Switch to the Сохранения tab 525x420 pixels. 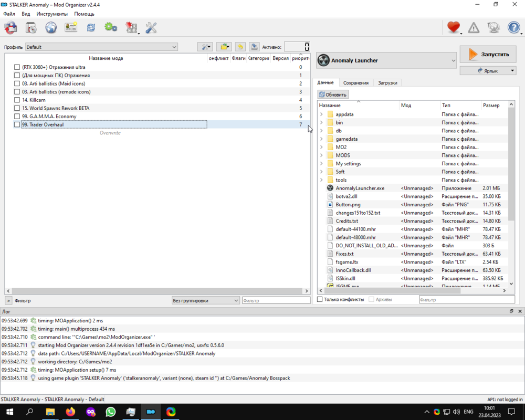pos(355,83)
